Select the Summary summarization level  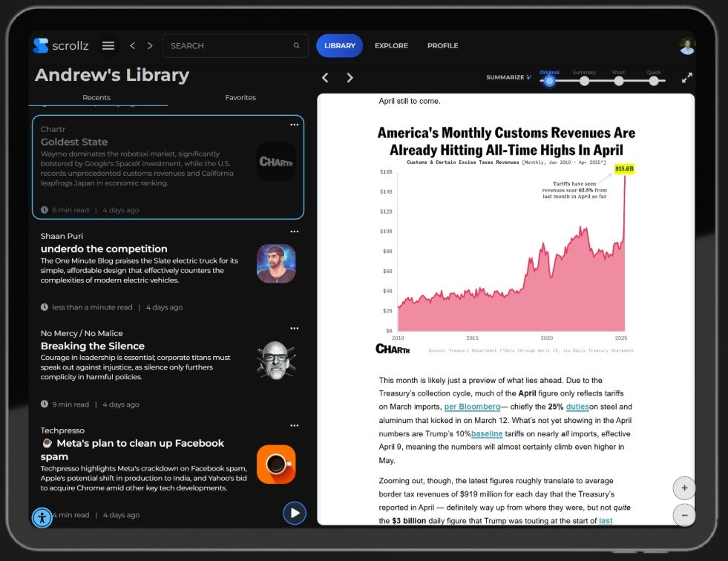pyautogui.click(x=584, y=80)
